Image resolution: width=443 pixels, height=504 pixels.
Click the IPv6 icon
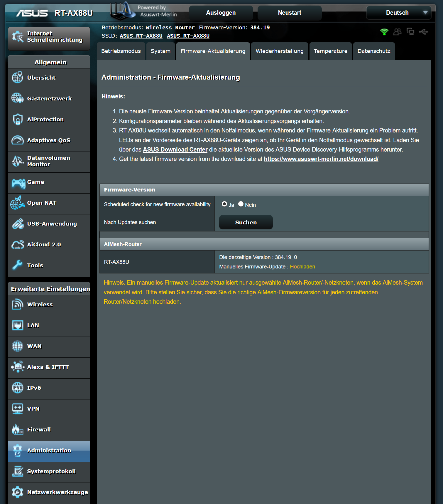click(x=18, y=388)
